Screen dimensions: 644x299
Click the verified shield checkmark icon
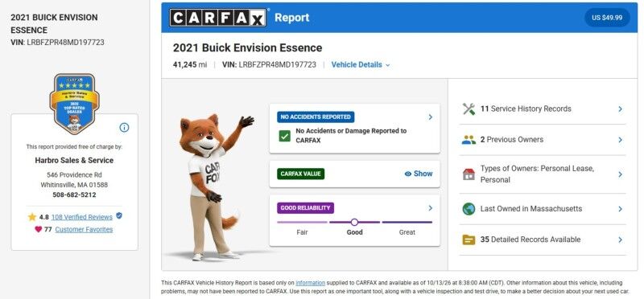coord(118,215)
